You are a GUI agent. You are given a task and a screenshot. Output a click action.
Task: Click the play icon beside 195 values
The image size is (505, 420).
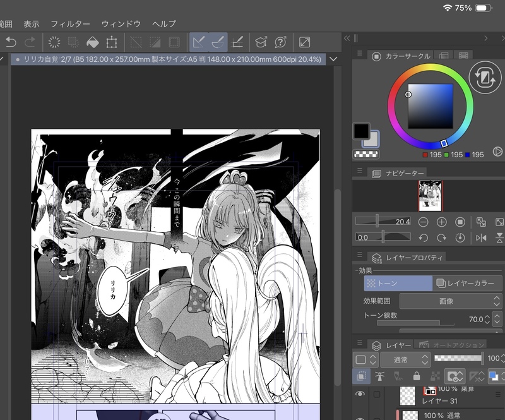(497, 152)
